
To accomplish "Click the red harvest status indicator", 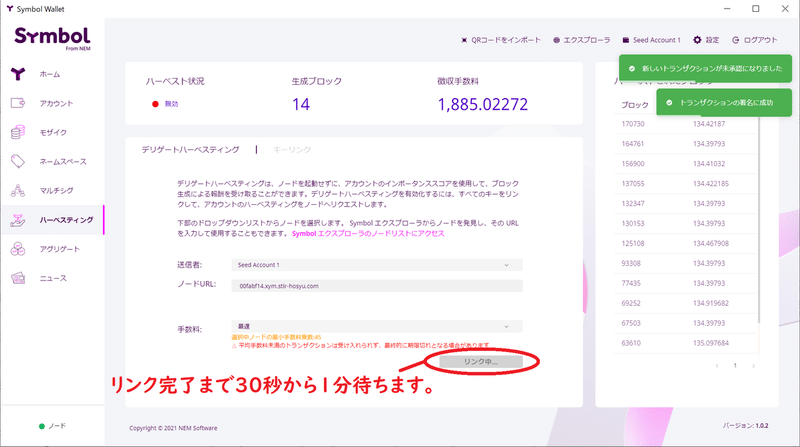I will click(155, 104).
